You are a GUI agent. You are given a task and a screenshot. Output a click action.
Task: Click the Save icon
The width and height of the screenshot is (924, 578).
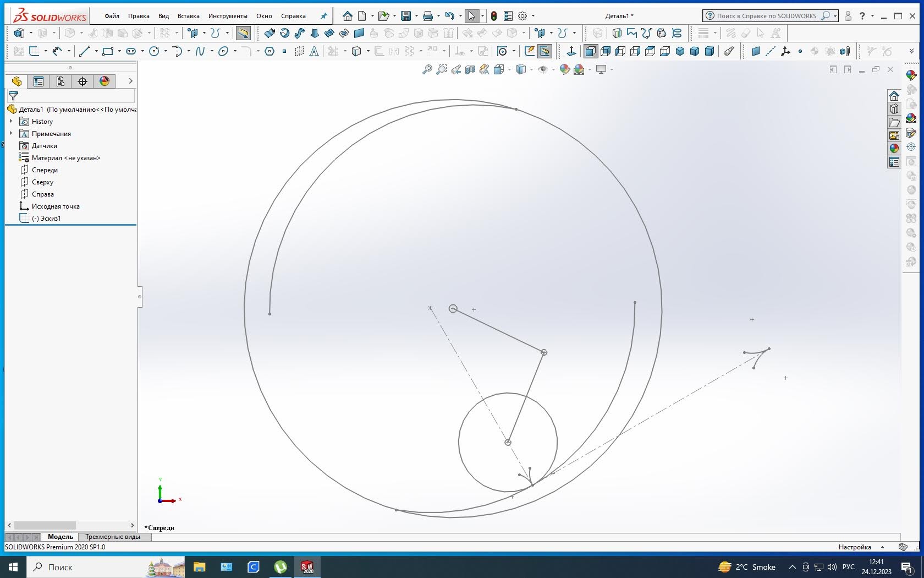pyautogui.click(x=406, y=16)
